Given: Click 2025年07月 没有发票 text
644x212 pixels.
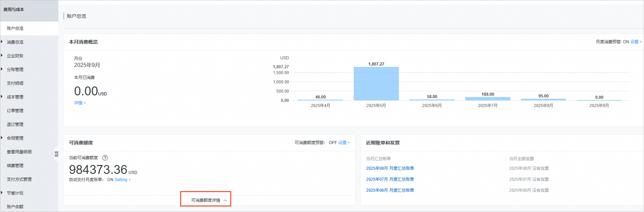Looking at the screenshot, I should pyautogui.click(x=529, y=179).
